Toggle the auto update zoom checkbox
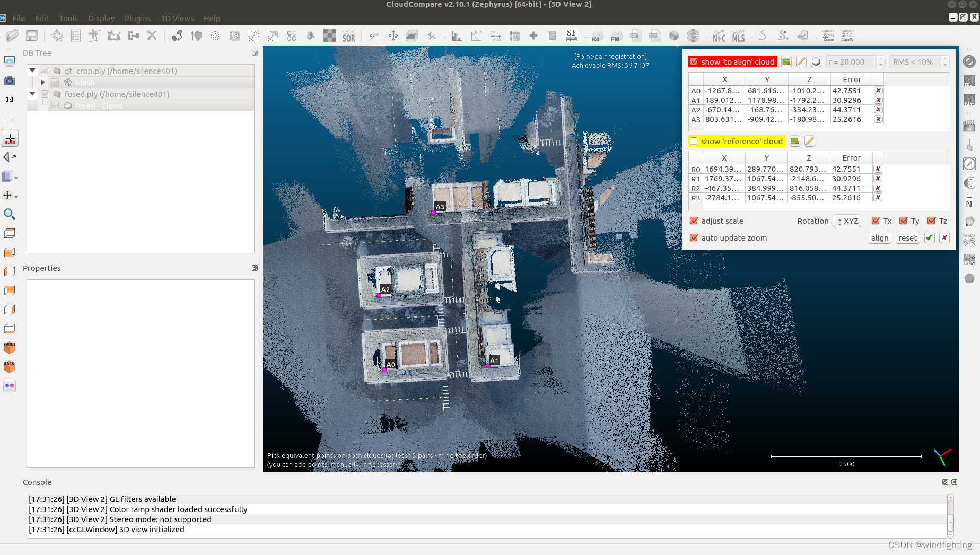Image resolution: width=980 pixels, height=555 pixels. coord(694,238)
